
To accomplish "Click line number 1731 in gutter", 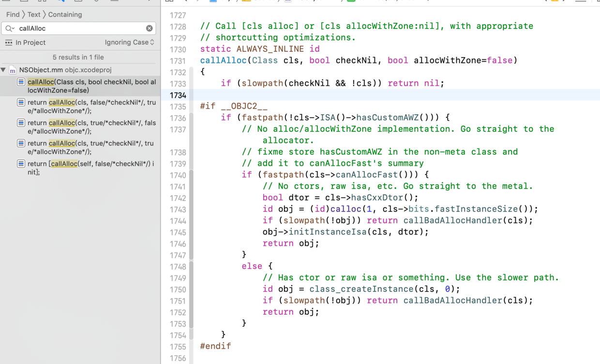I will tap(178, 61).
